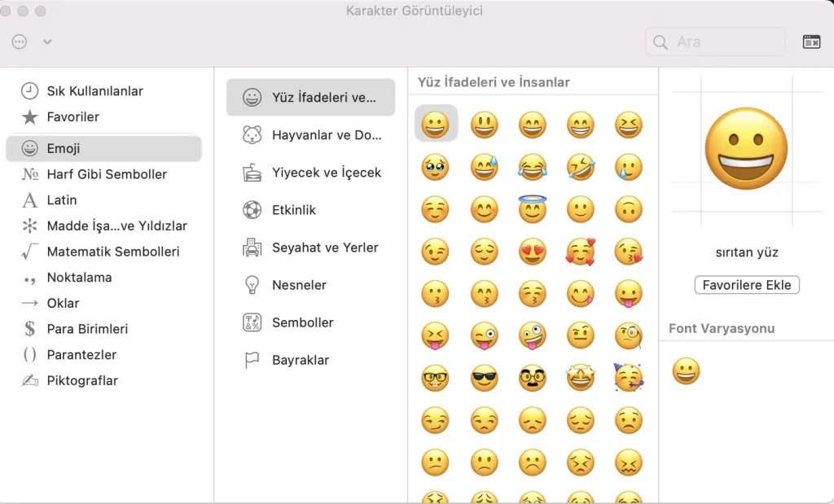Pick the nerd face with glasses emoji
The height and width of the screenshot is (504, 834).
point(436,378)
